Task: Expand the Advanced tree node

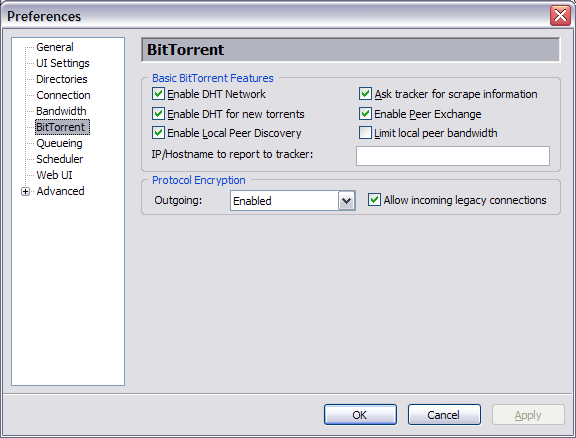Action: [25, 191]
